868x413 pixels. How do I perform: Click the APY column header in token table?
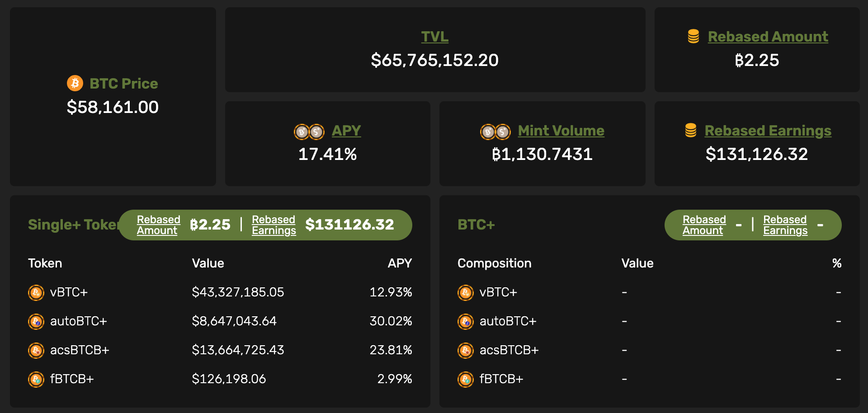tap(400, 263)
